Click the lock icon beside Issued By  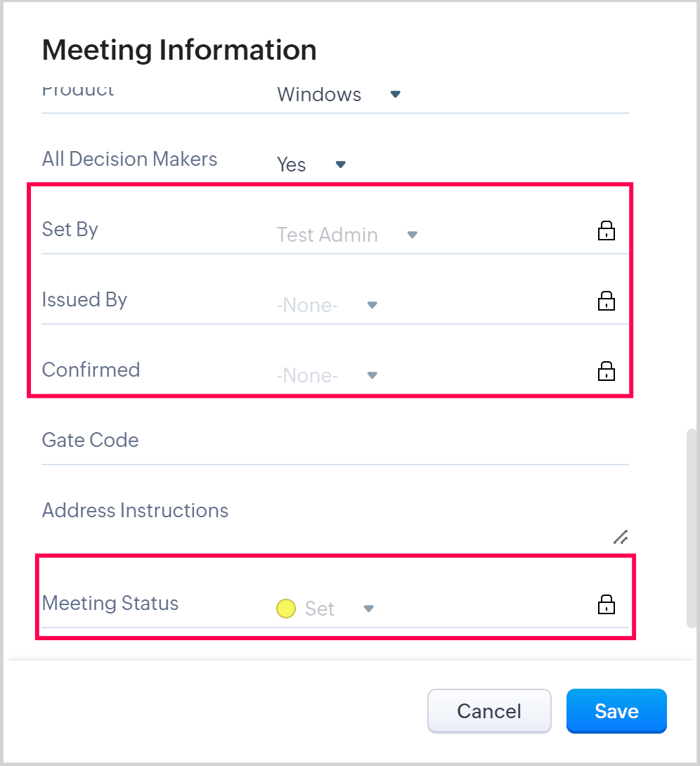pyautogui.click(x=606, y=301)
